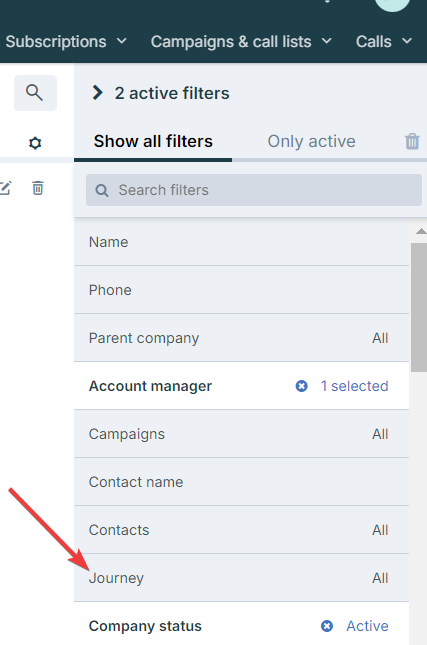Image resolution: width=427 pixels, height=645 pixels.
Task: Open the Subscriptions dropdown menu
Action: (x=66, y=42)
